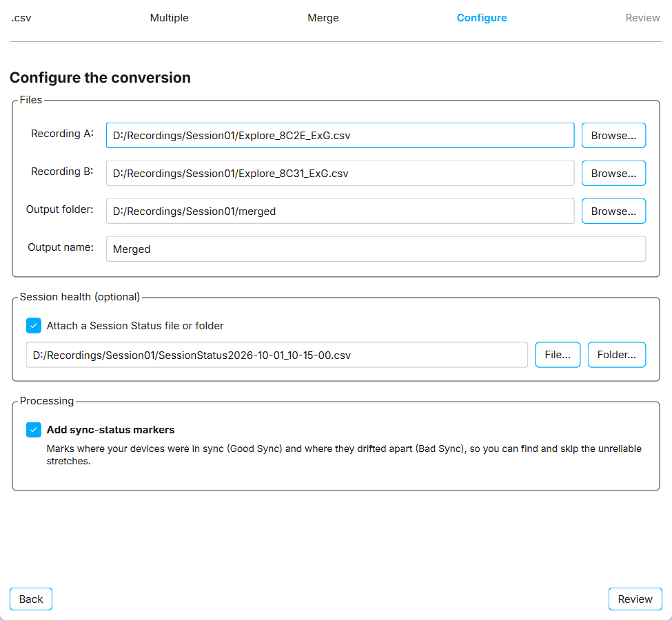Click the 'Session health (optional)' group title
672x620 pixels.
80,297
